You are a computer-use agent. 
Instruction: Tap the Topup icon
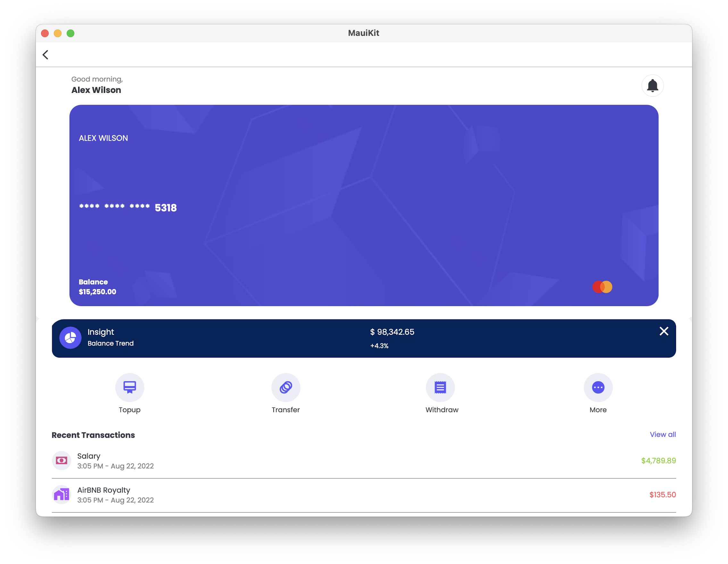click(x=130, y=387)
